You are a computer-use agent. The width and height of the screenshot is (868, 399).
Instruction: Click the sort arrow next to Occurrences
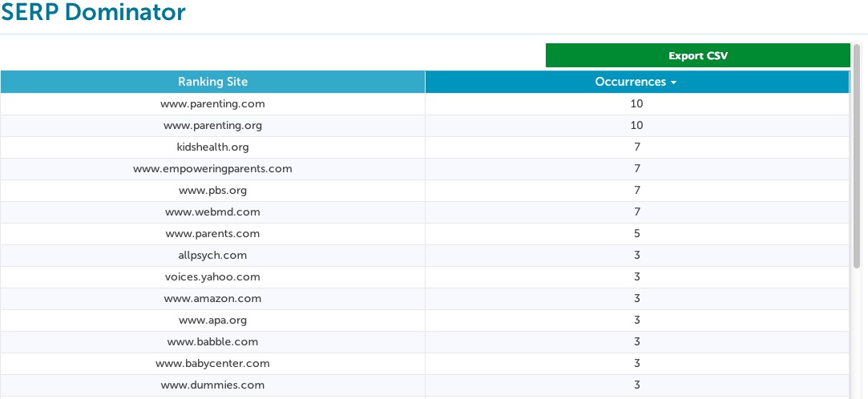674,83
